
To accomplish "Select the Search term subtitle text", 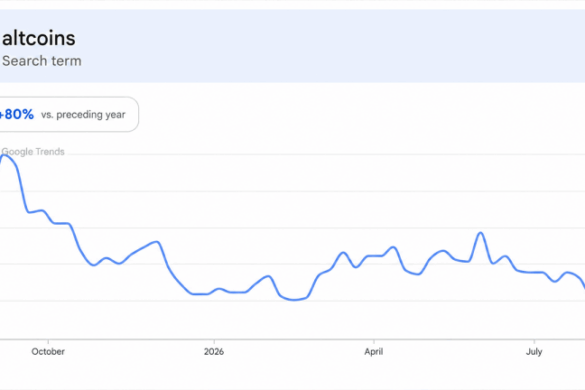I will pos(42,61).
